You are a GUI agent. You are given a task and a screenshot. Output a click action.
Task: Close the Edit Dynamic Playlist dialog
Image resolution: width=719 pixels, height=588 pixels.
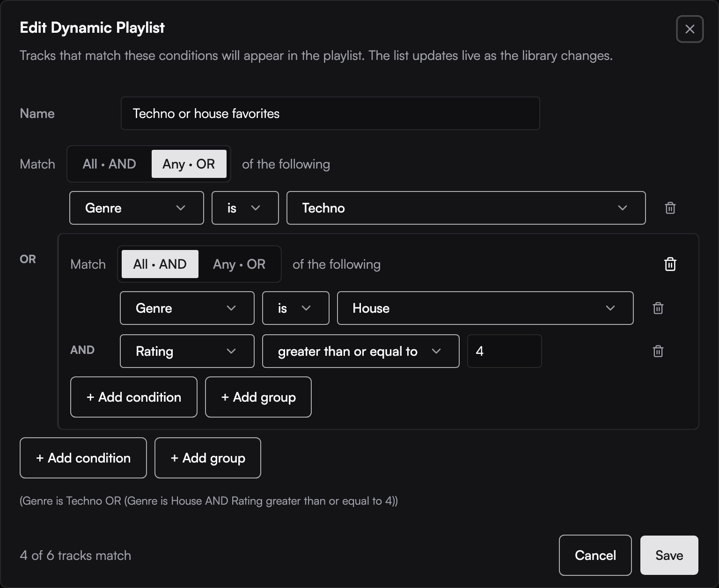click(x=690, y=29)
